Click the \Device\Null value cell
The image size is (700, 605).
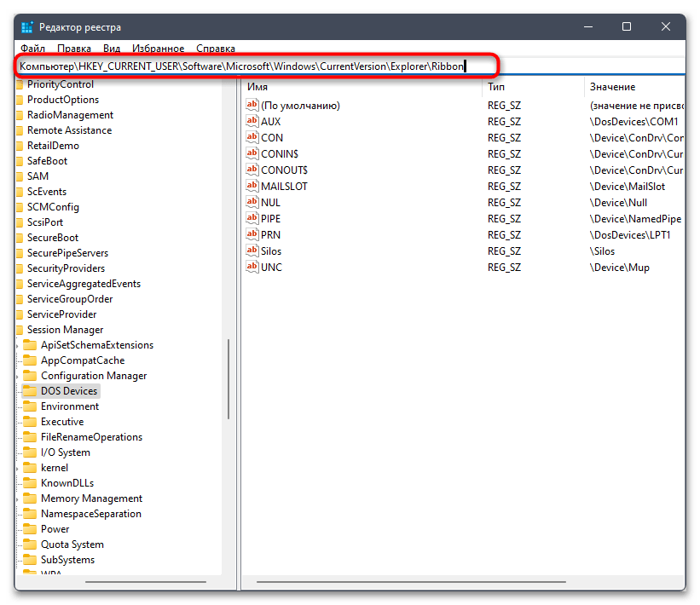tap(618, 203)
